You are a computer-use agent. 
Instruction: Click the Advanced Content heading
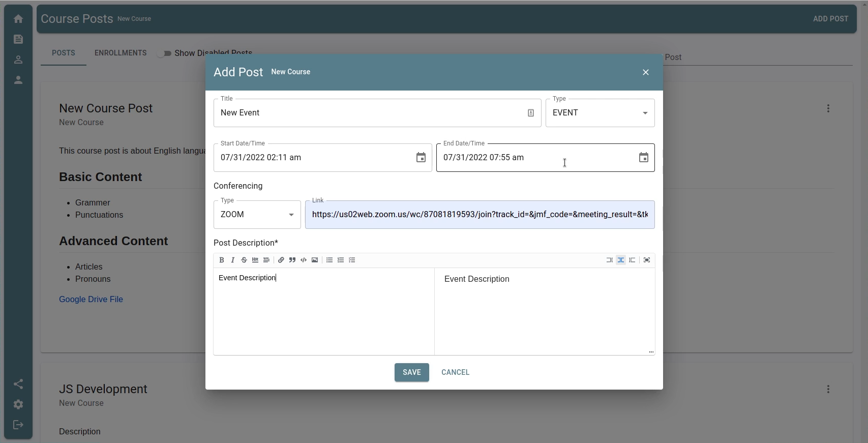[x=113, y=241]
